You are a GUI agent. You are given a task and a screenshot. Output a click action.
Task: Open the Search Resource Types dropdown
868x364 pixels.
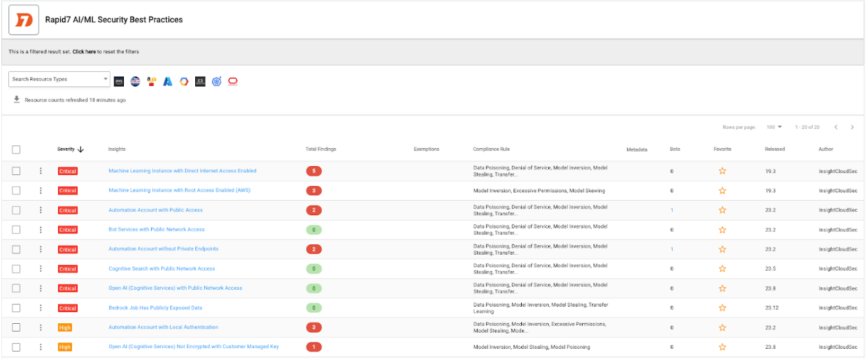pyautogui.click(x=59, y=80)
